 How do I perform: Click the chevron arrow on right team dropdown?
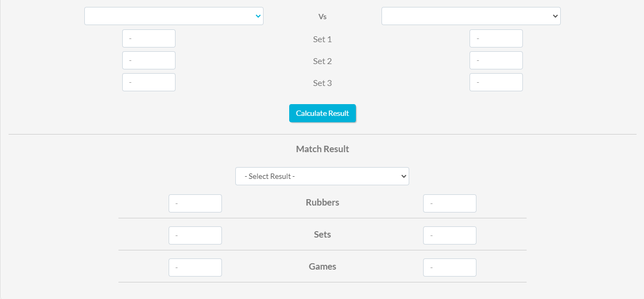pyautogui.click(x=555, y=16)
